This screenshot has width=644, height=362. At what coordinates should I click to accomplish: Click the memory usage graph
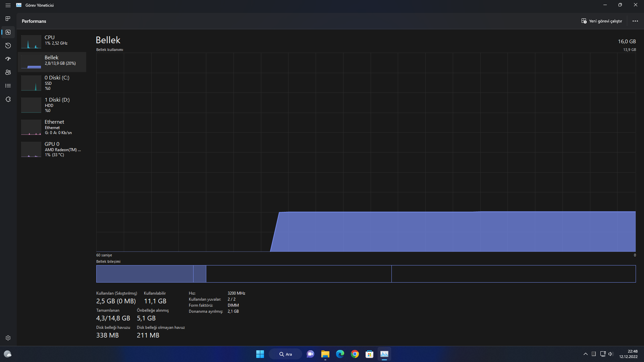click(x=366, y=152)
